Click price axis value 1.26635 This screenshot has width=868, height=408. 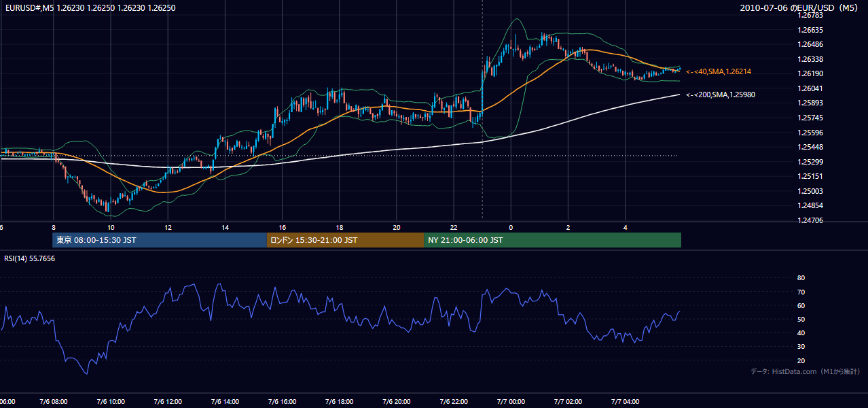[x=811, y=30]
